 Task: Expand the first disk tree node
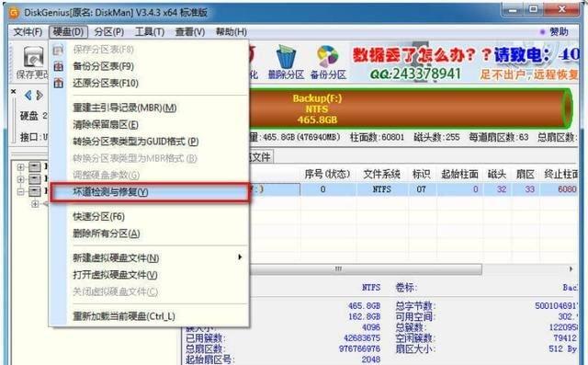tap(20, 167)
